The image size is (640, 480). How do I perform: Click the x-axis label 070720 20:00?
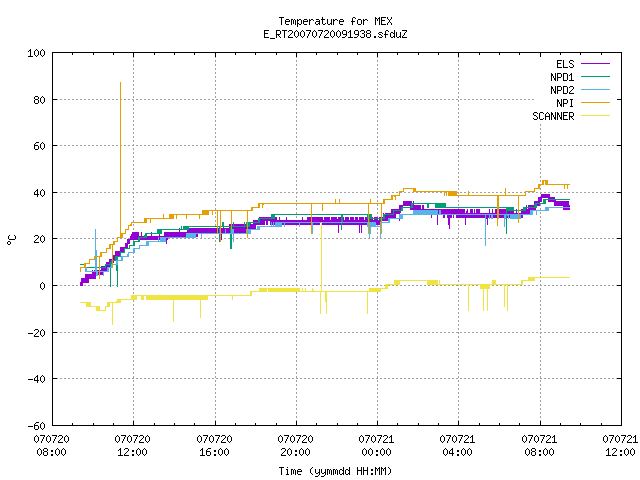[296, 446]
